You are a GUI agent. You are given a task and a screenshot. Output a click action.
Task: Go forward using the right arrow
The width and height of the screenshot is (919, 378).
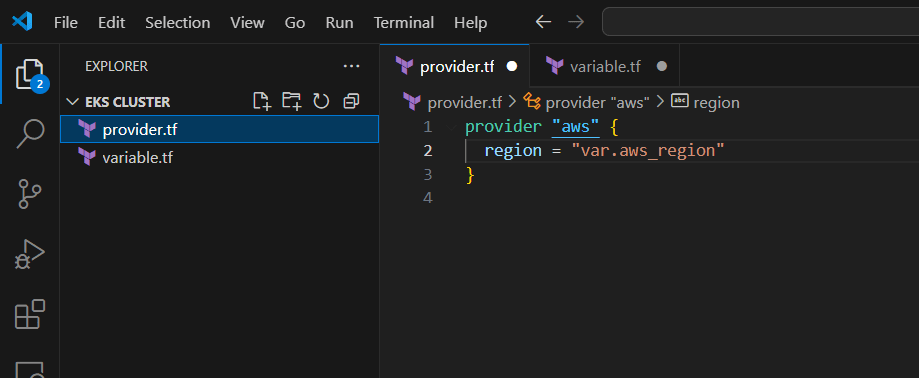pyautogui.click(x=576, y=22)
